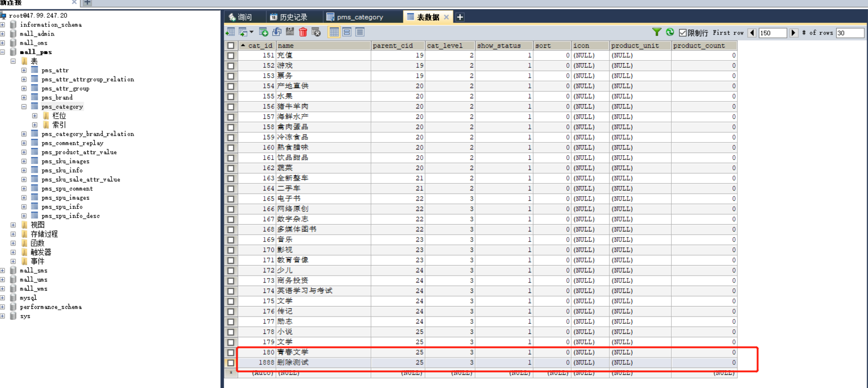Collapse the 表 tables folder

click(13, 61)
